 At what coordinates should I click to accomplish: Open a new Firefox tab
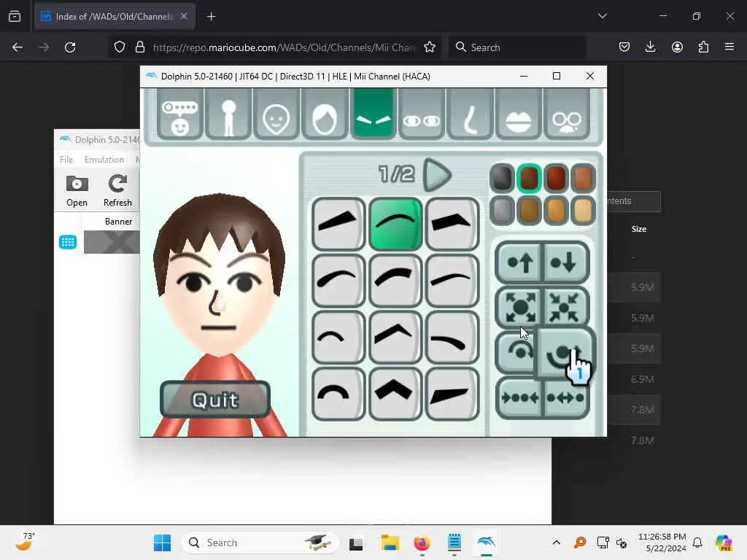(x=211, y=17)
